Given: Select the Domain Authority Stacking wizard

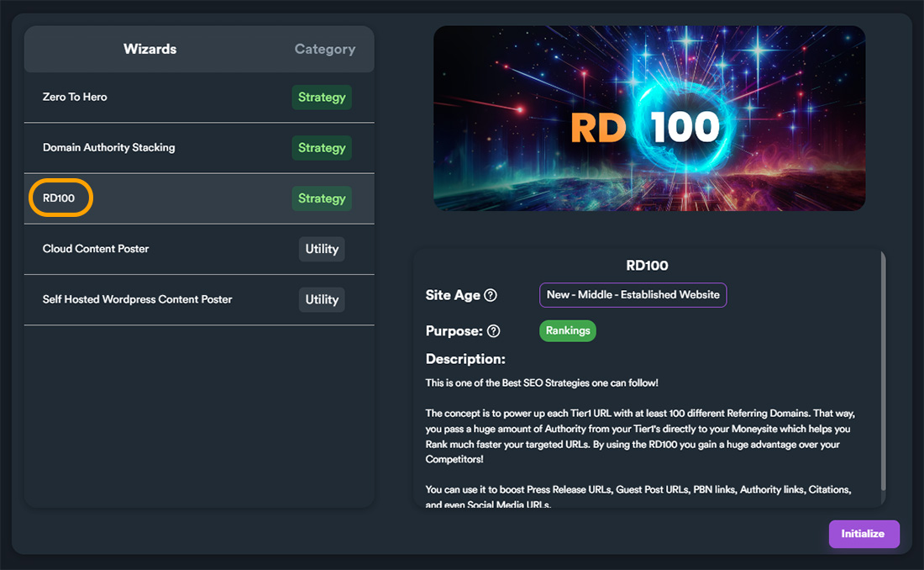Looking at the screenshot, I should [199, 148].
